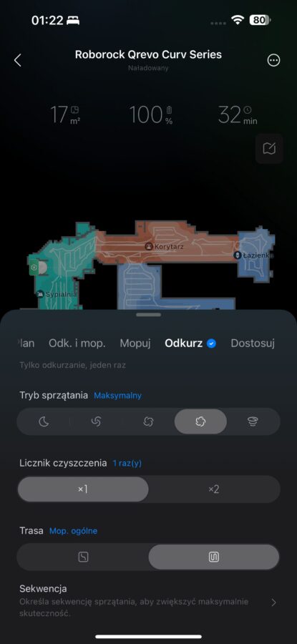Select the turbo suction mode icon

tap(148, 421)
